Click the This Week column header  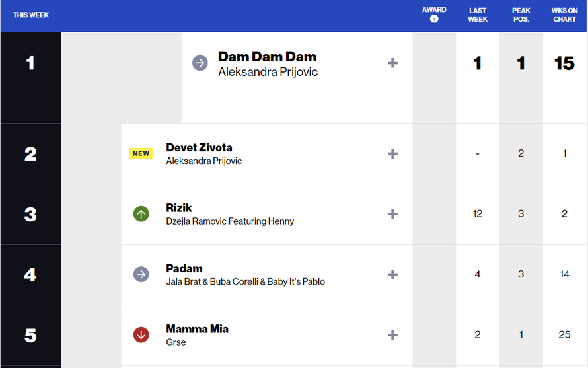[x=30, y=15]
